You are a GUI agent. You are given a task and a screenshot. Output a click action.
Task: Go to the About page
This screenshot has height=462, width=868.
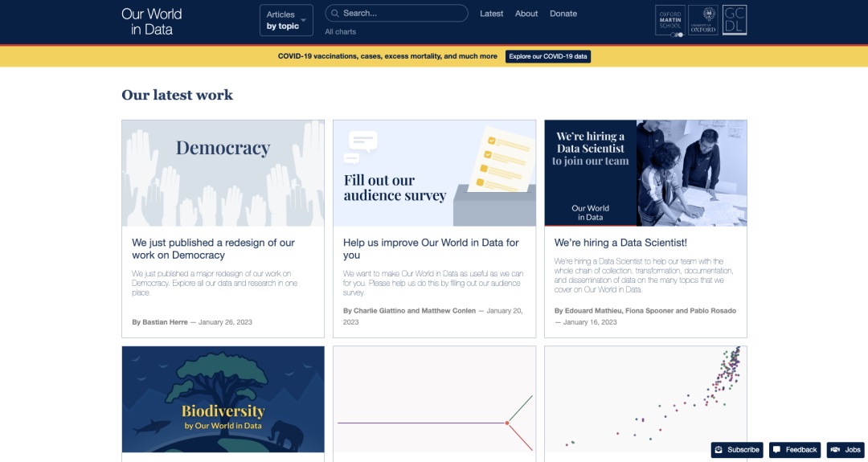tap(526, 14)
